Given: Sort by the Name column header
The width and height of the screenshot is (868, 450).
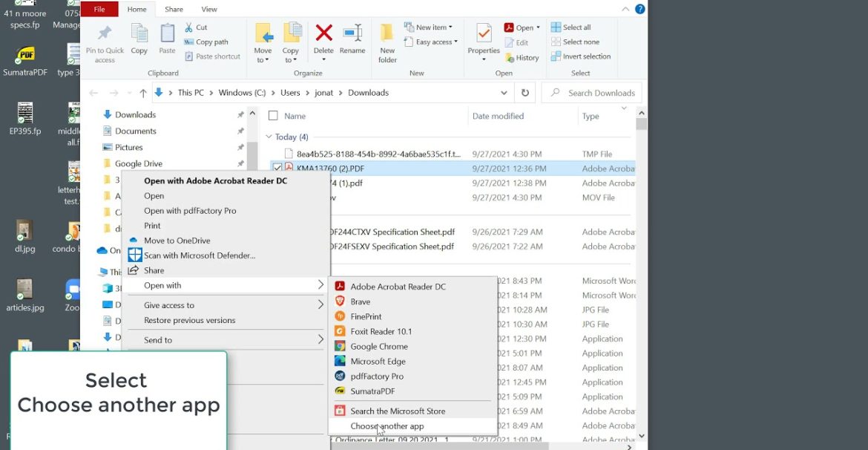Looking at the screenshot, I should click(295, 116).
